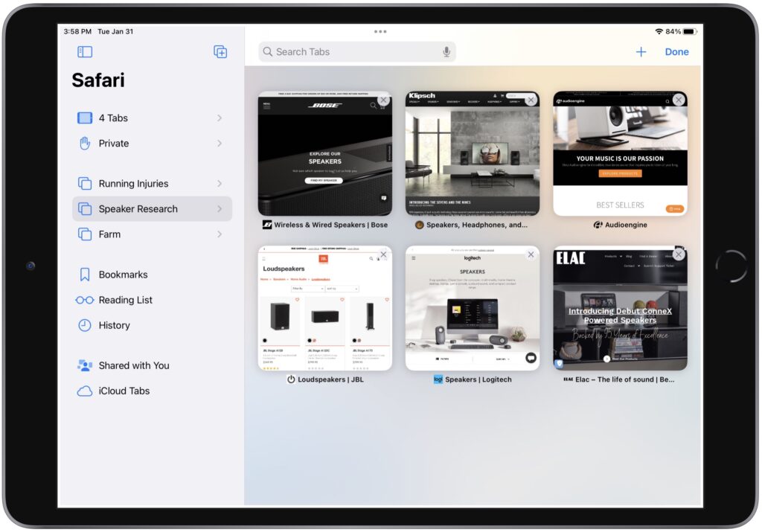The width and height of the screenshot is (762, 532).
Task: Open Shared with You
Action: point(152,365)
